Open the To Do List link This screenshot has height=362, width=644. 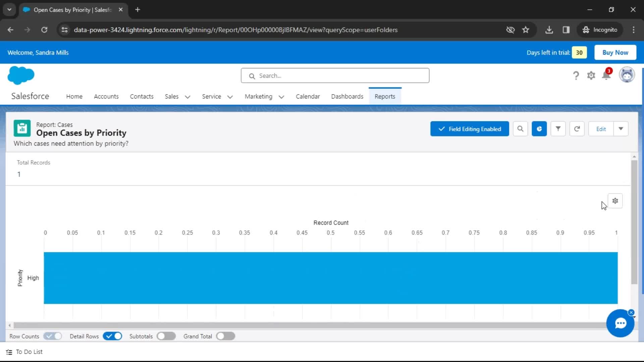point(29,352)
